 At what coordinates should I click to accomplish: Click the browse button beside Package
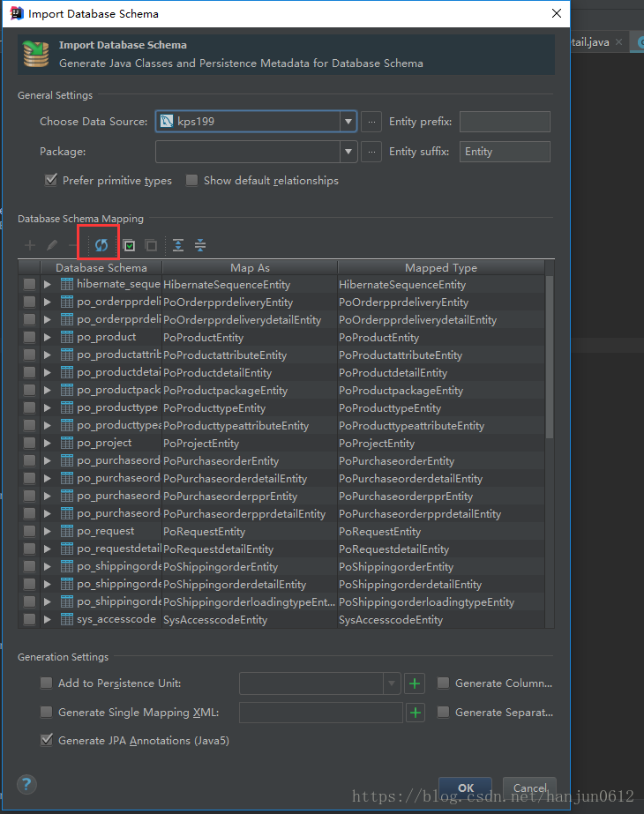tap(371, 152)
